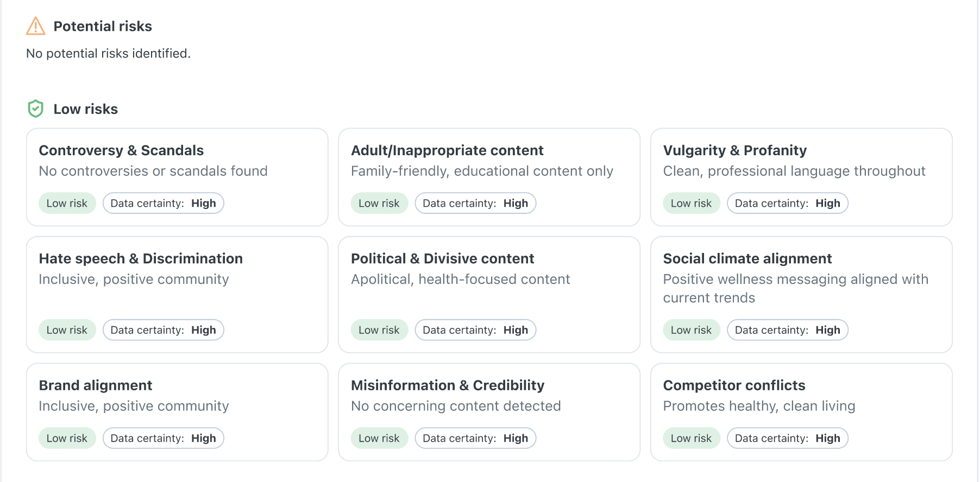Click Low risk badge in Social climate alignment
980x482 pixels.
click(691, 330)
